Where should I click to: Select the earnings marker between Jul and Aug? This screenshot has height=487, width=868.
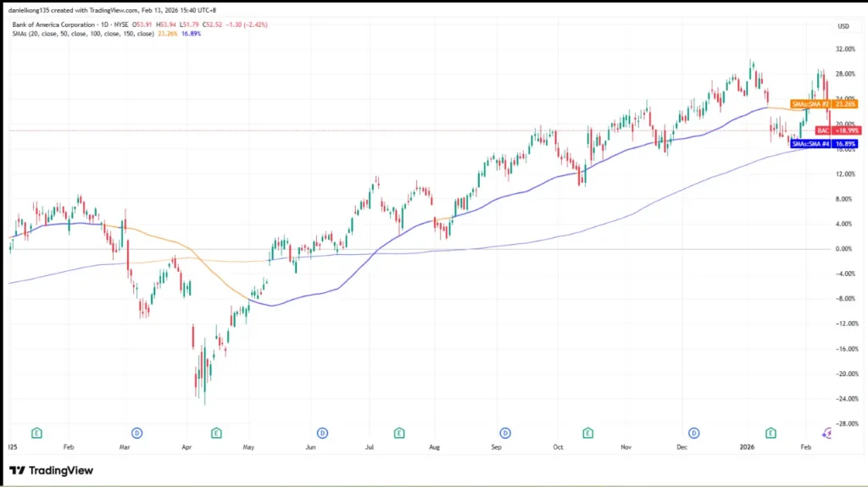[x=399, y=433]
